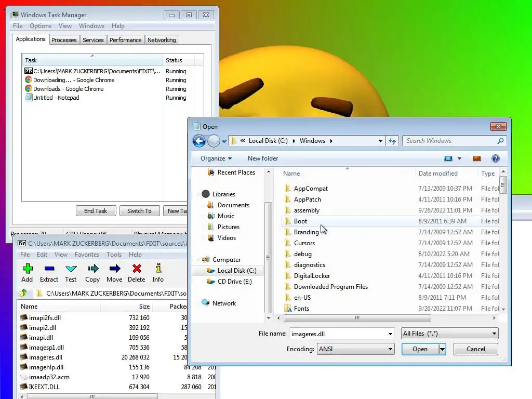The image size is (532, 399).
Task: Click the 7-Zip Info icon
Action: (x=158, y=268)
